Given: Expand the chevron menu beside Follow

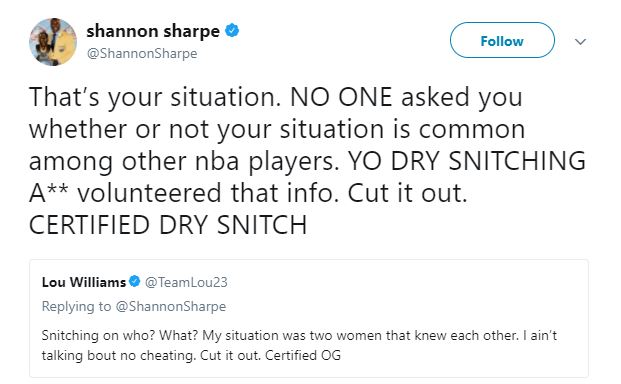Looking at the screenshot, I should pos(580,41).
